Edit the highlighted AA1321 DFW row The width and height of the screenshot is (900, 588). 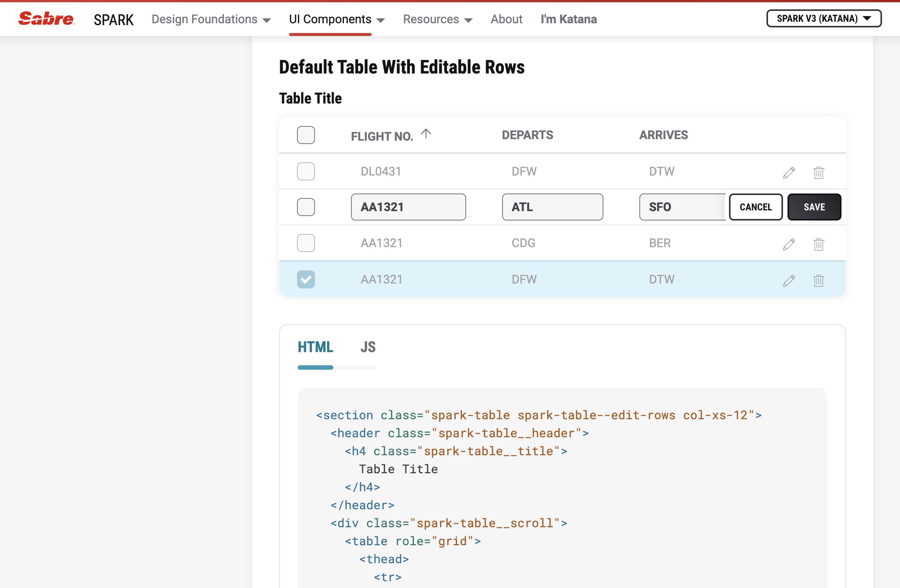click(x=789, y=280)
